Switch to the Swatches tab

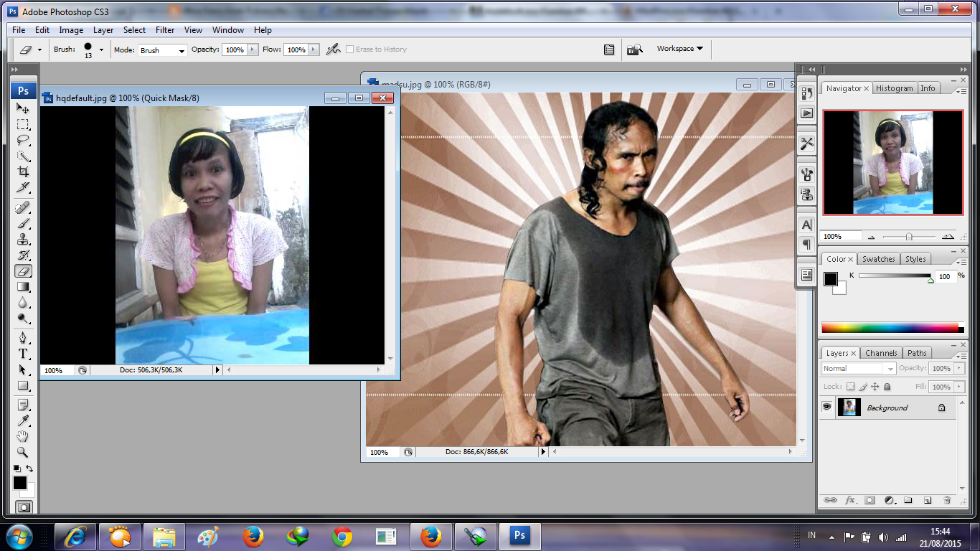click(878, 259)
